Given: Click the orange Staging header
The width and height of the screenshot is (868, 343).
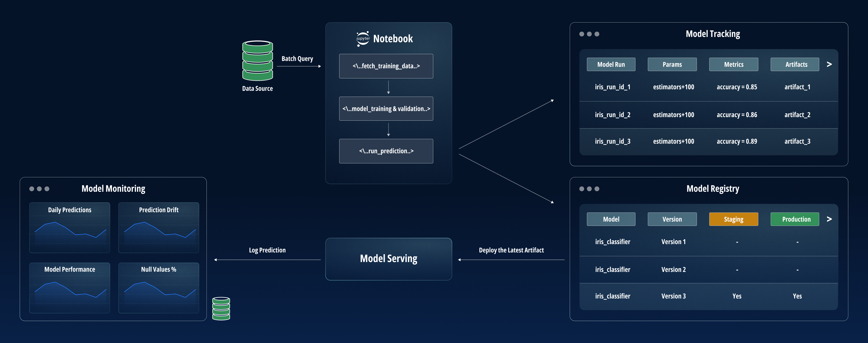Looking at the screenshot, I should [734, 219].
